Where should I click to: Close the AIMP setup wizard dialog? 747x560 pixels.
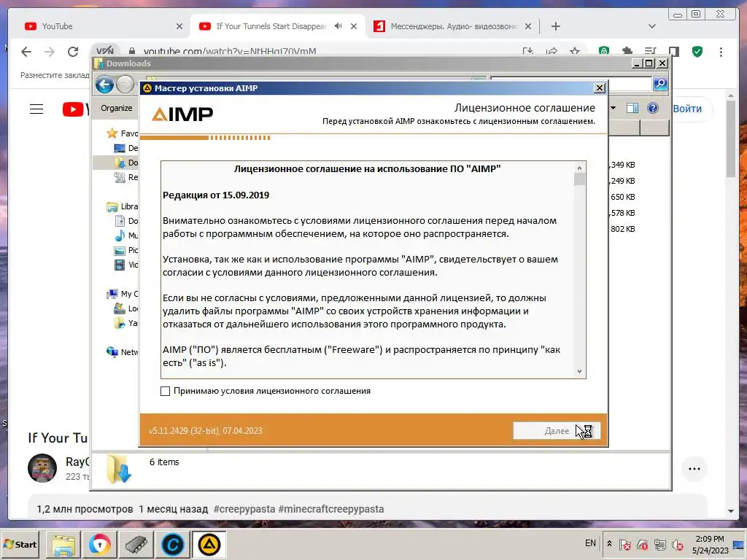(x=600, y=88)
